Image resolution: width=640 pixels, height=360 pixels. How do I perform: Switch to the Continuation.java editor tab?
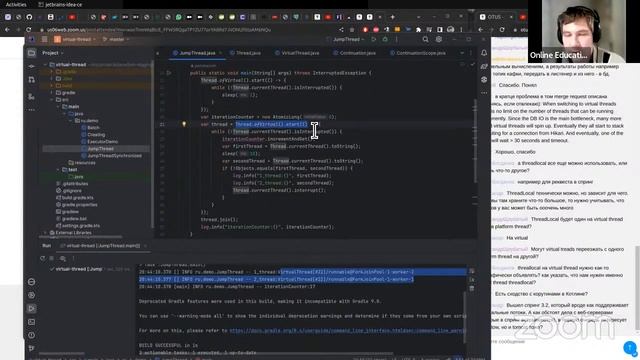click(354, 53)
